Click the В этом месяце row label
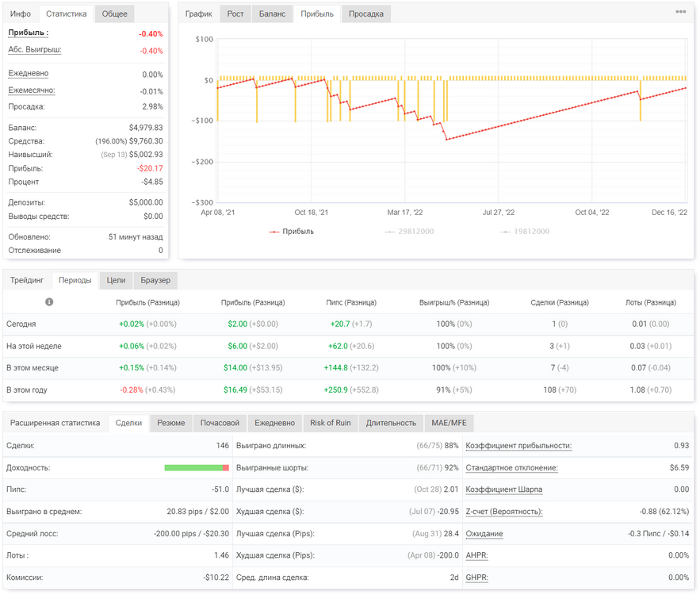Viewport: 700px width, 595px height. coord(33,368)
